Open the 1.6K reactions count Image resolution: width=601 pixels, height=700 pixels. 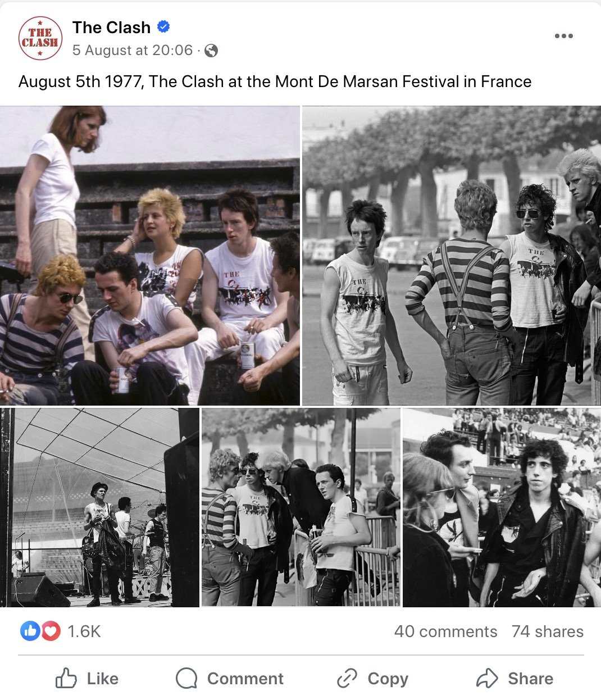(x=84, y=631)
